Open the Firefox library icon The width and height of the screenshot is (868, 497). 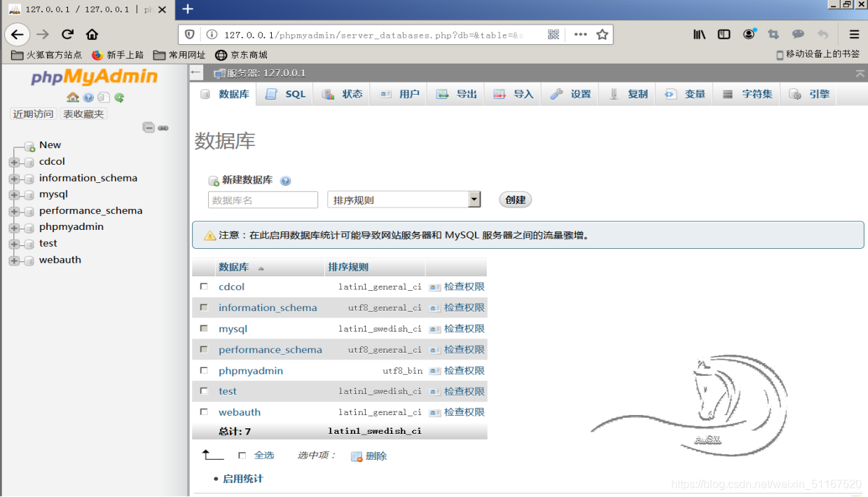[699, 34]
